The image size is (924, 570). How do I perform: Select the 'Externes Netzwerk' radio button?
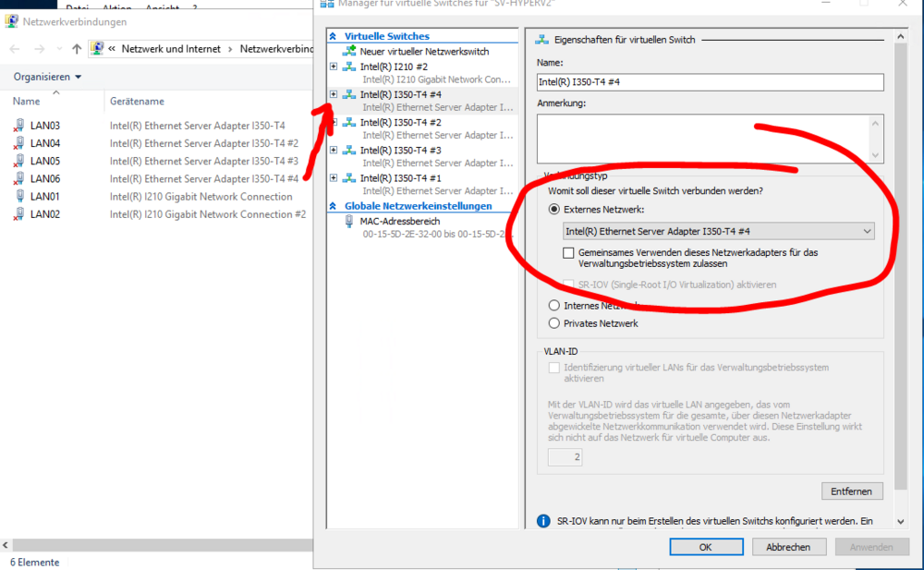(x=554, y=210)
